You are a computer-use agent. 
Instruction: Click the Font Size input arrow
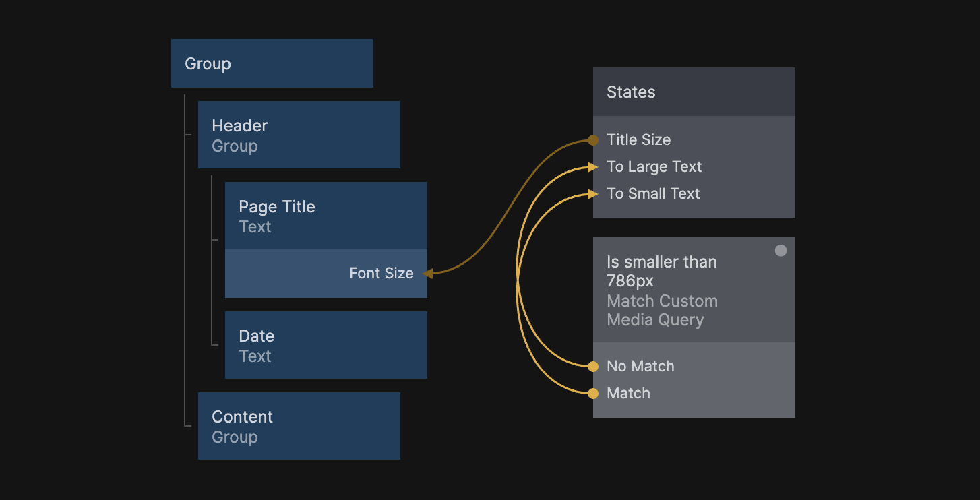click(x=427, y=274)
